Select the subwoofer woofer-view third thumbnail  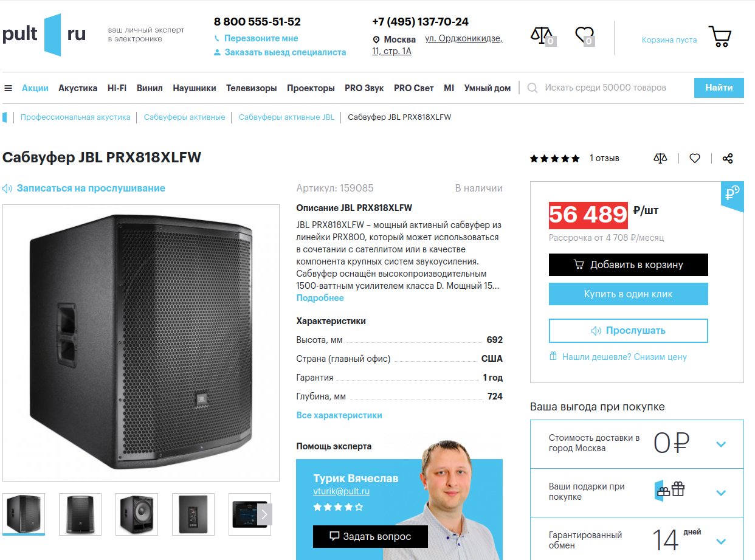[x=137, y=514]
